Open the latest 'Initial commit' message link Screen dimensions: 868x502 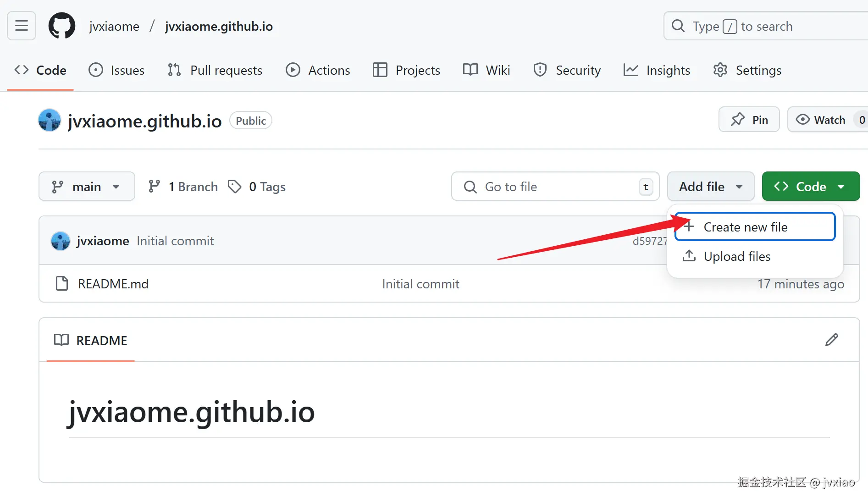[x=175, y=241]
